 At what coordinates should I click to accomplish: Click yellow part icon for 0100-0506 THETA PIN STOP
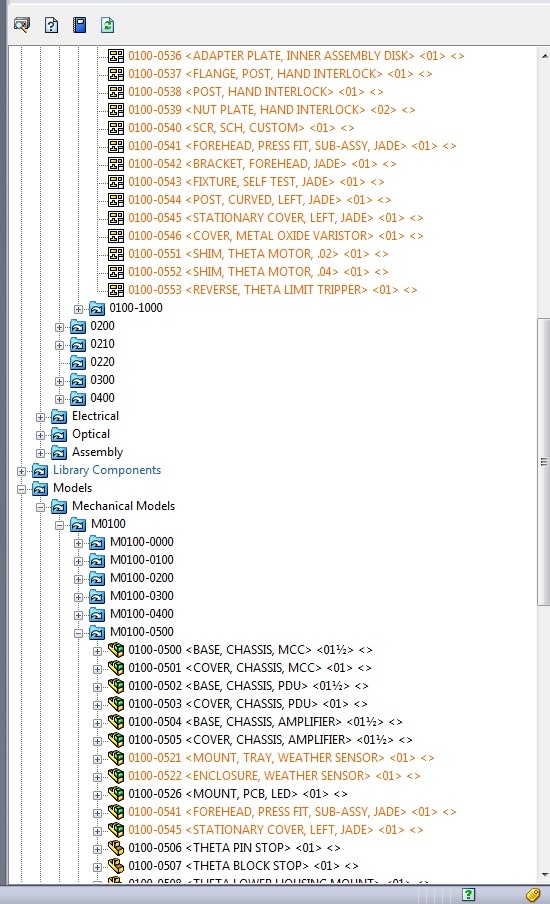116,848
